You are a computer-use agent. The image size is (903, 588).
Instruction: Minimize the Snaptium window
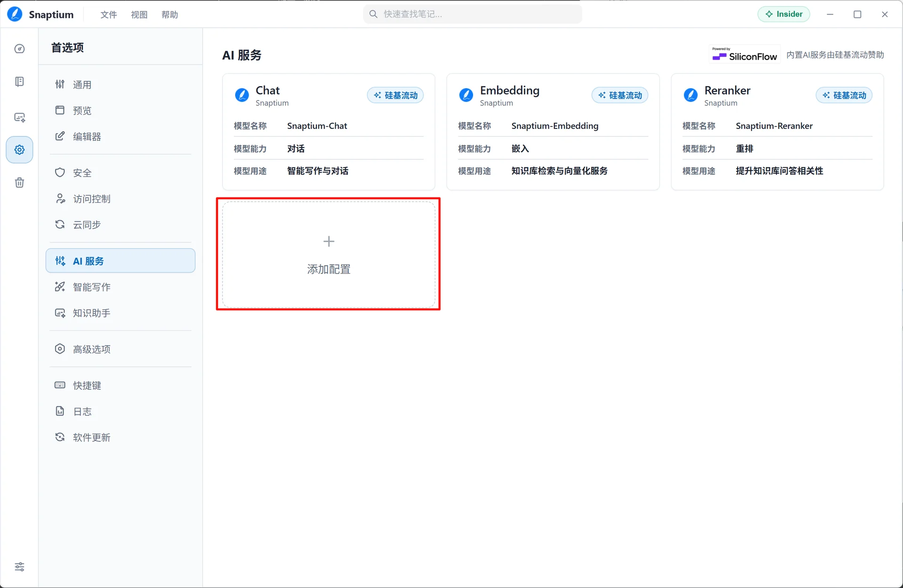pos(830,14)
